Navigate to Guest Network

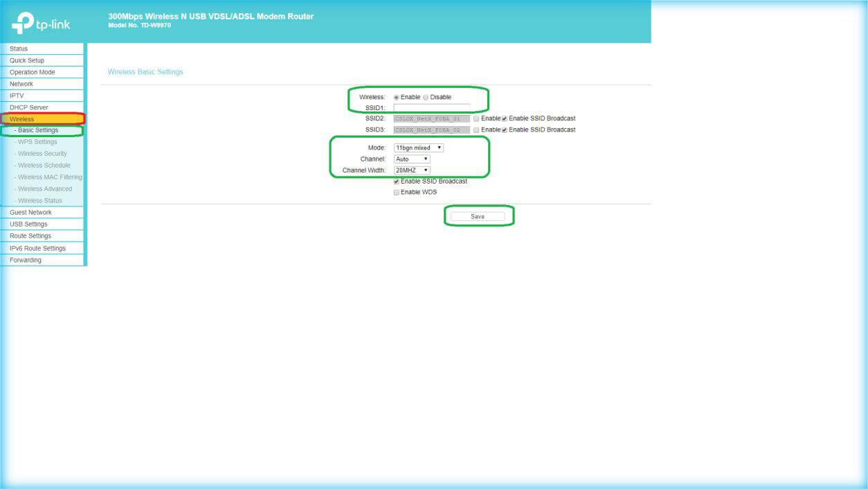30,213
